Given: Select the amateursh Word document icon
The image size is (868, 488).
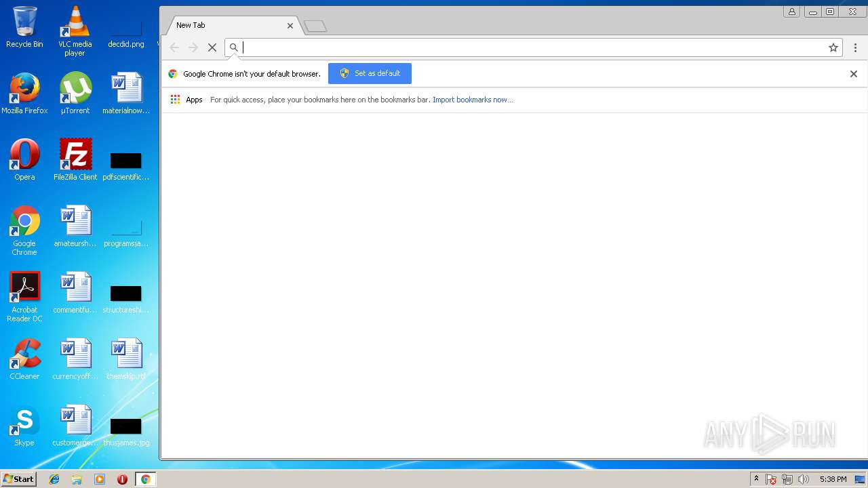Looking at the screenshot, I should tap(75, 226).
